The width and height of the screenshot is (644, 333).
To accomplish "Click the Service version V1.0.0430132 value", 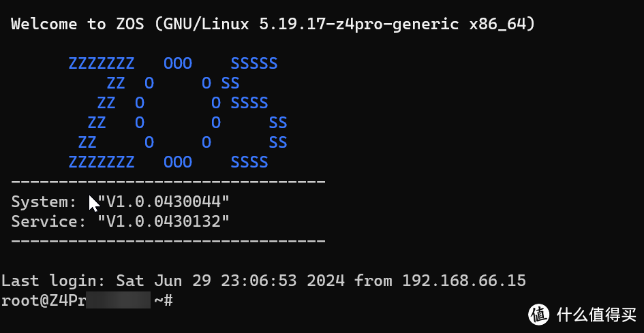I will (x=164, y=221).
